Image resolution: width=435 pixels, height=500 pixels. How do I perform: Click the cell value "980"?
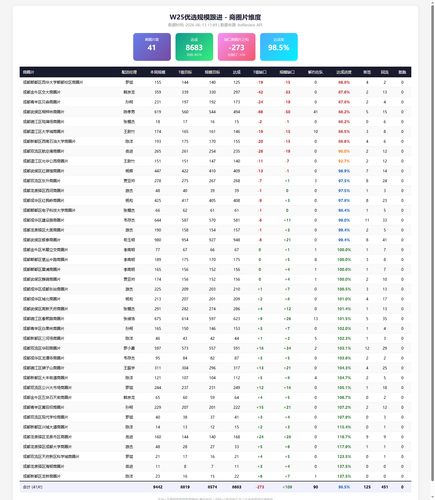pyautogui.click(x=158, y=240)
